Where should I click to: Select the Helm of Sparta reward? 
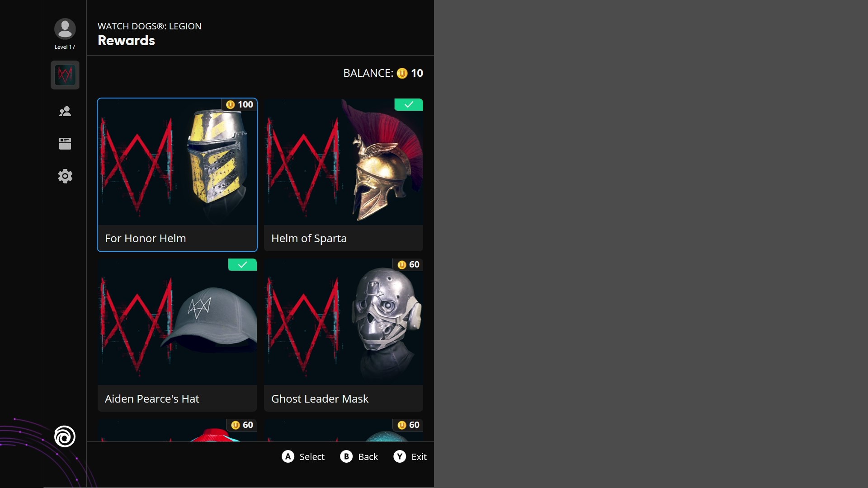pyautogui.click(x=344, y=175)
